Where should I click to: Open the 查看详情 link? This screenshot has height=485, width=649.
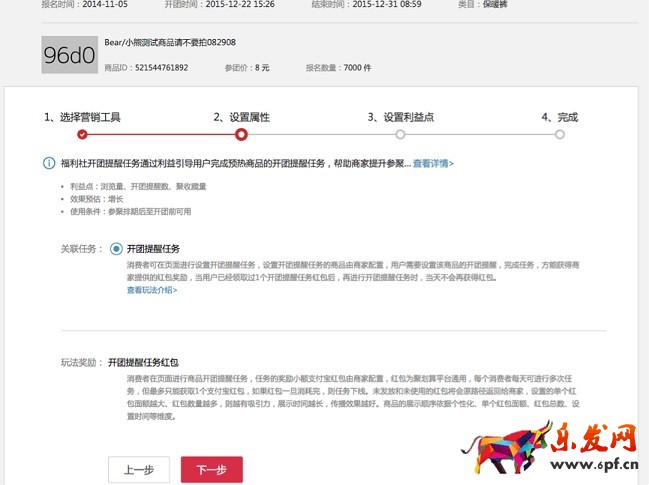pyautogui.click(x=433, y=163)
